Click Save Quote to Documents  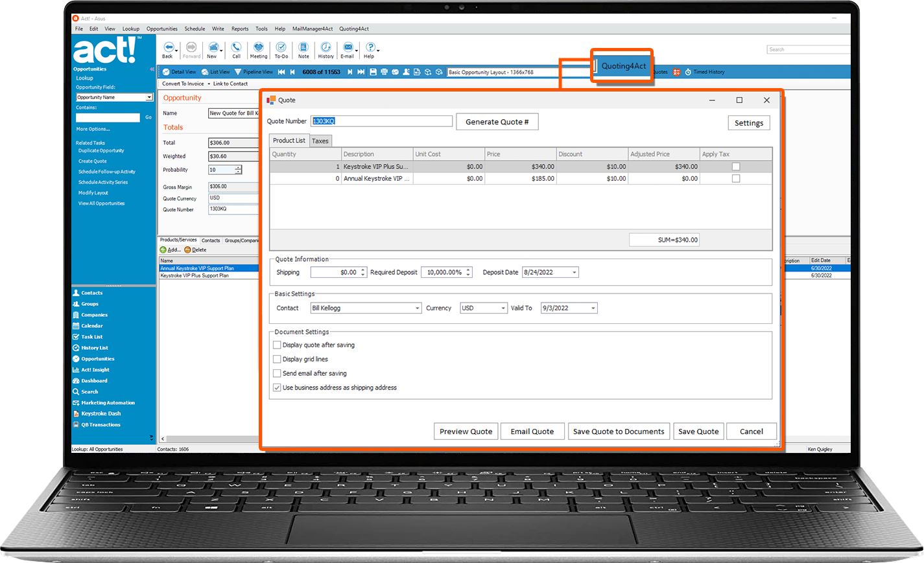(x=619, y=431)
